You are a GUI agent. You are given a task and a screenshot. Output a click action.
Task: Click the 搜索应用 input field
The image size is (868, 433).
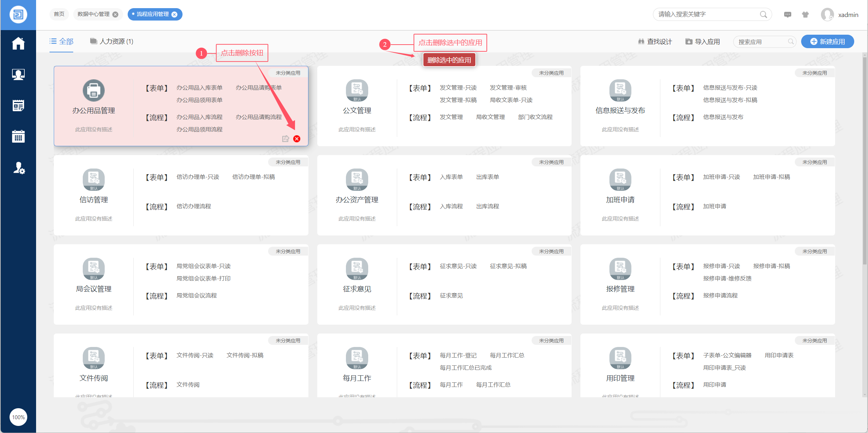click(760, 42)
